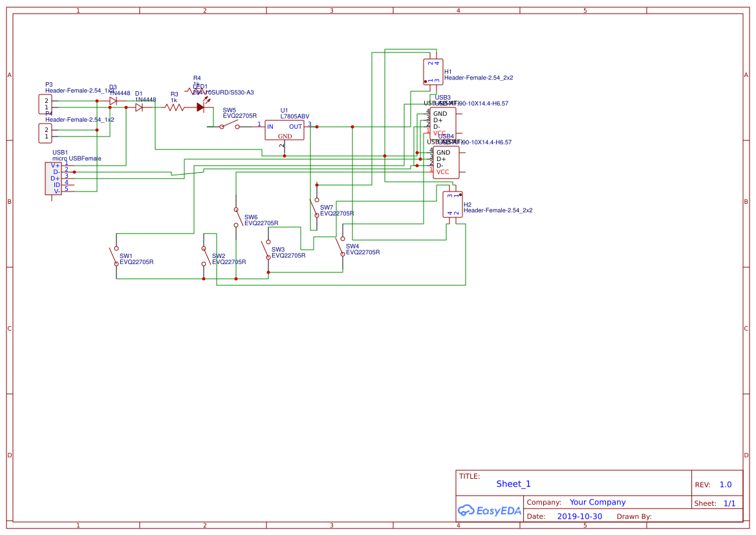Click the VCC pin label on USB4

pyautogui.click(x=442, y=171)
